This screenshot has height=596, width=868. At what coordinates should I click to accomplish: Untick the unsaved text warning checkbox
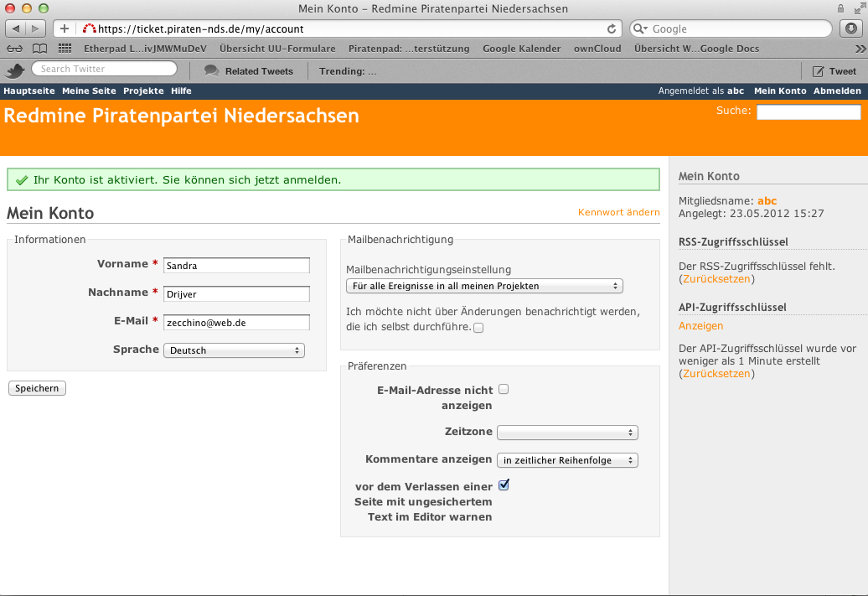tap(504, 485)
